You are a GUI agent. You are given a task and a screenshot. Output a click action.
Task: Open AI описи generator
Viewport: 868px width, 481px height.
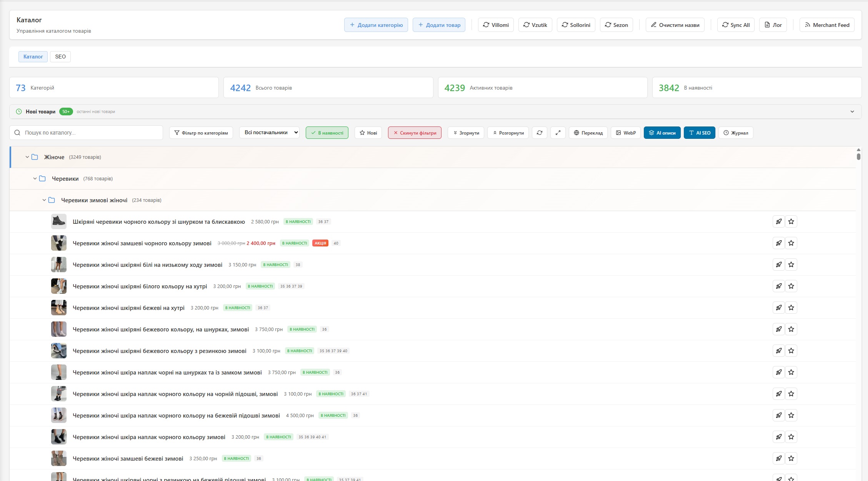click(662, 133)
